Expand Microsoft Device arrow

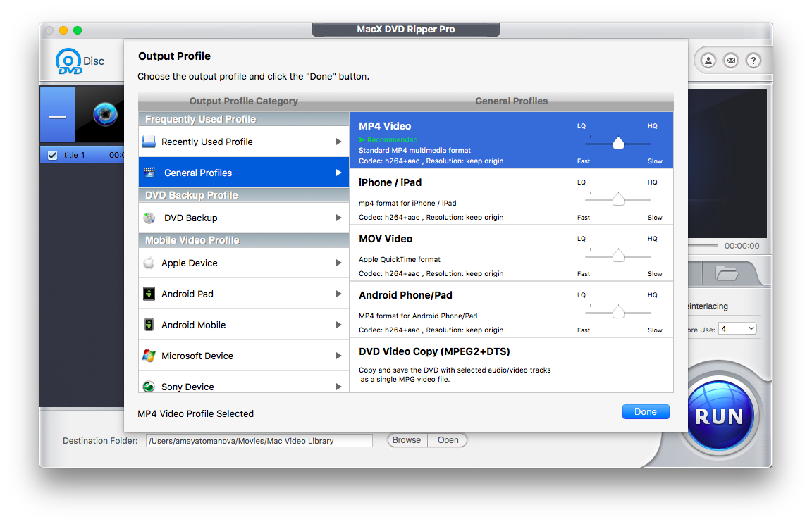point(338,356)
